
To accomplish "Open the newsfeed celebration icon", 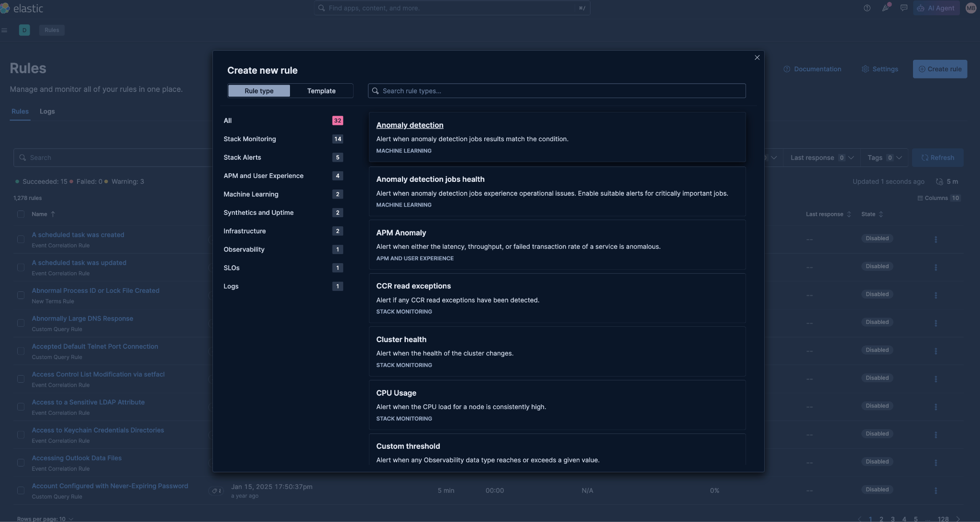I will pos(886,8).
